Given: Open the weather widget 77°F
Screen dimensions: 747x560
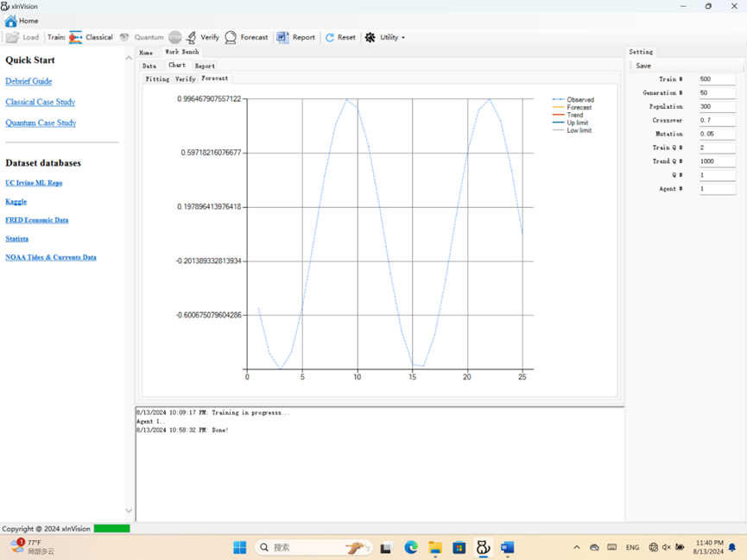Looking at the screenshot, I should coord(33,547).
